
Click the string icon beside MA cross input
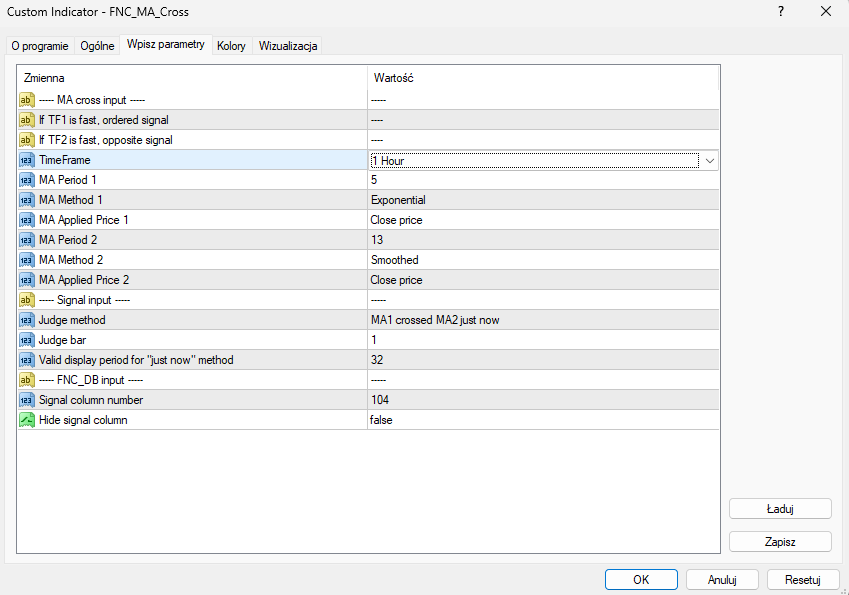[27, 100]
